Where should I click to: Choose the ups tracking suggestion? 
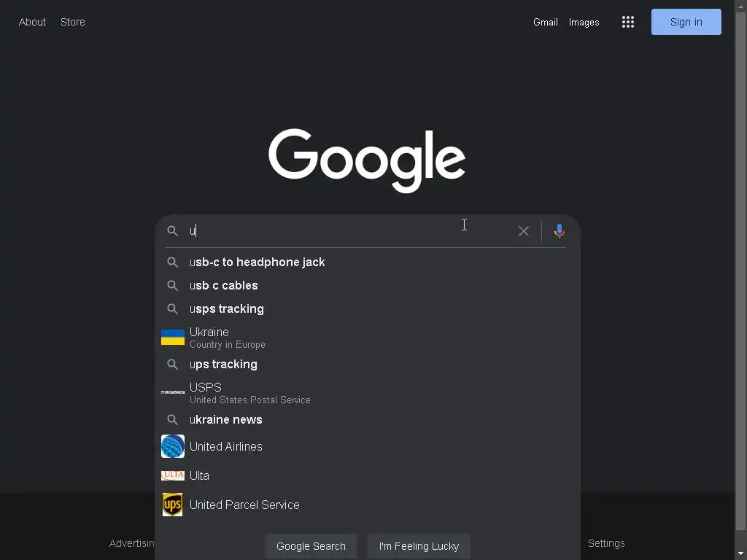click(x=368, y=365)
